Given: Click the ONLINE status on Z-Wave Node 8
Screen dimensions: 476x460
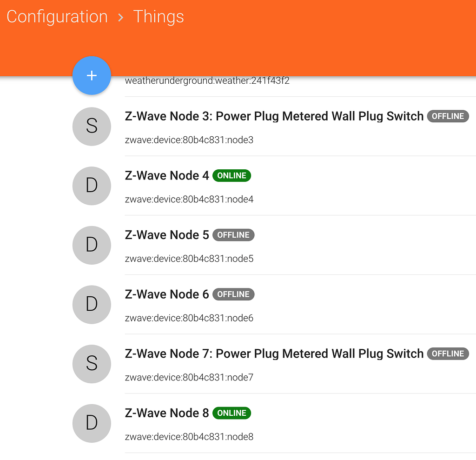Looking at the screenshot, I should coord(231,413).
